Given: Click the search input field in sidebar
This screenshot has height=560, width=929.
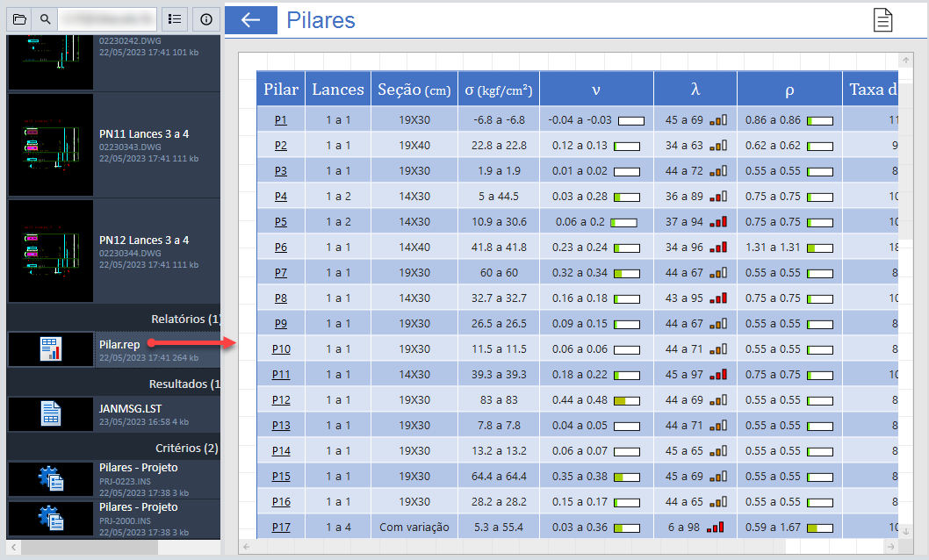Looking at the screenshot, I should (106, 18).
